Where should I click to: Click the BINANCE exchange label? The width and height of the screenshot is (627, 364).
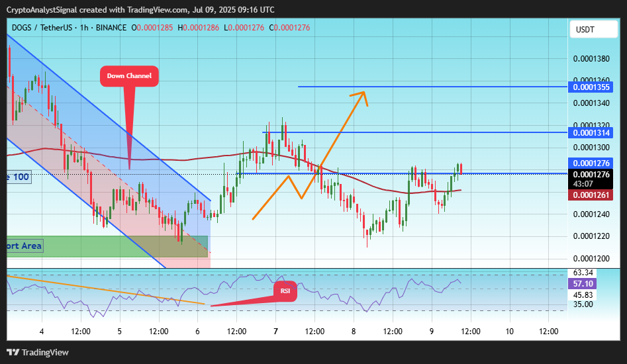click(x=111, y=28)
